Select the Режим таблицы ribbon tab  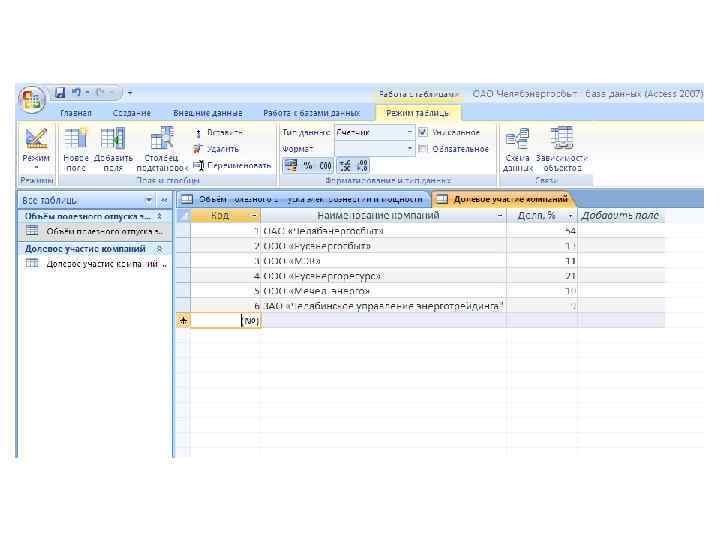[417, 113]
